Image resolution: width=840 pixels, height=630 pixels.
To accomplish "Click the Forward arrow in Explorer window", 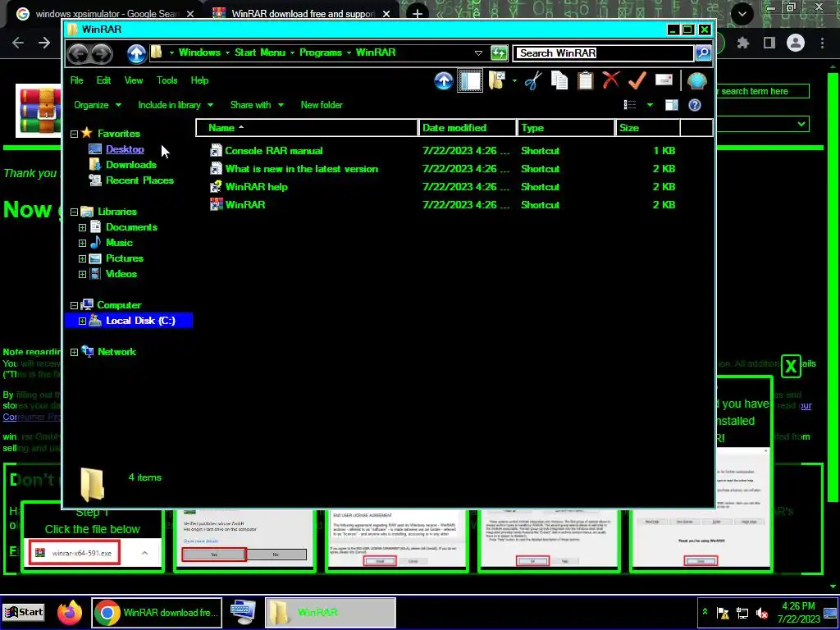I will (102, 53).
